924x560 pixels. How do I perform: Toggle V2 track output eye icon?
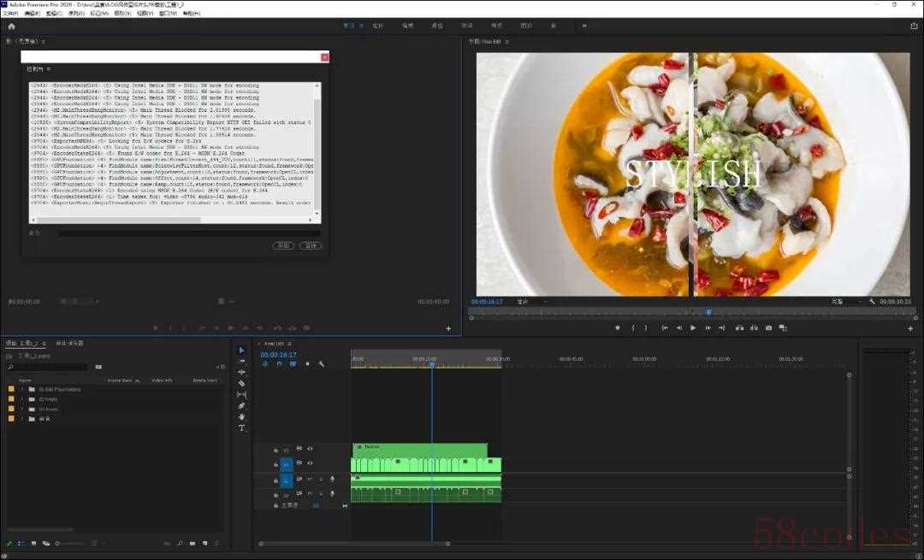tap(310, 449)
